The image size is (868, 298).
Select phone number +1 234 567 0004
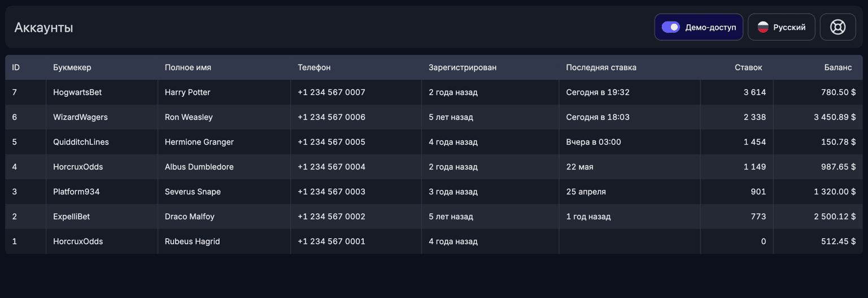tap(332, 167)
